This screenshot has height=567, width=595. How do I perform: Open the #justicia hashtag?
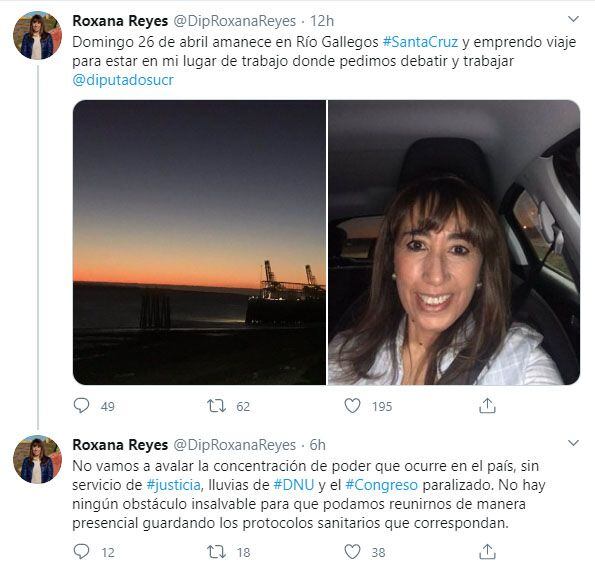(x=174, y=485)
